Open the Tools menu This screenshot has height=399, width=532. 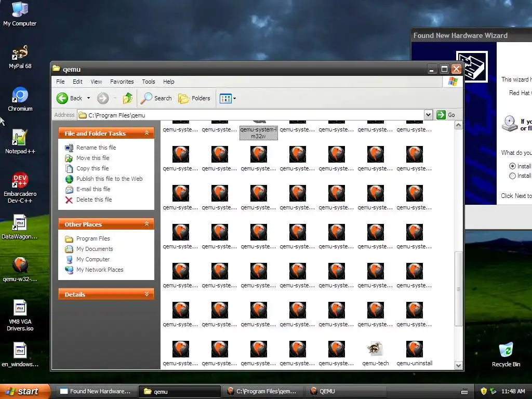(148, 82)
